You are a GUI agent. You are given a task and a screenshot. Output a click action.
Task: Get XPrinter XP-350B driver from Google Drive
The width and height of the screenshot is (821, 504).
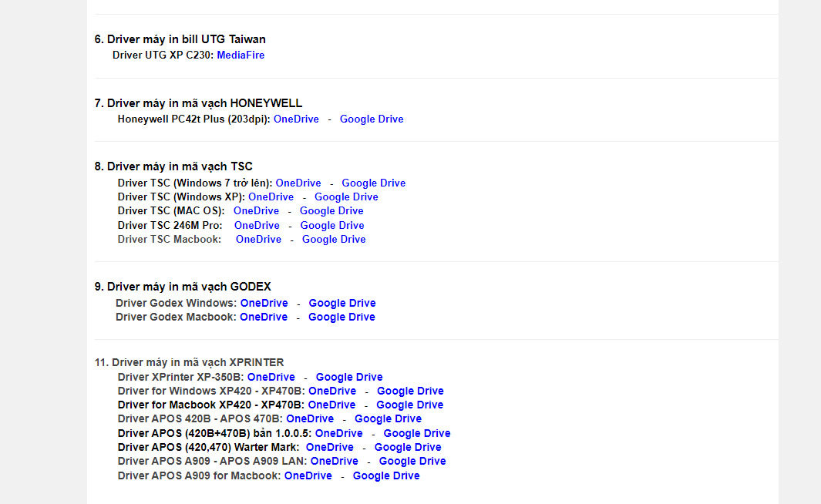pos(348,377)
